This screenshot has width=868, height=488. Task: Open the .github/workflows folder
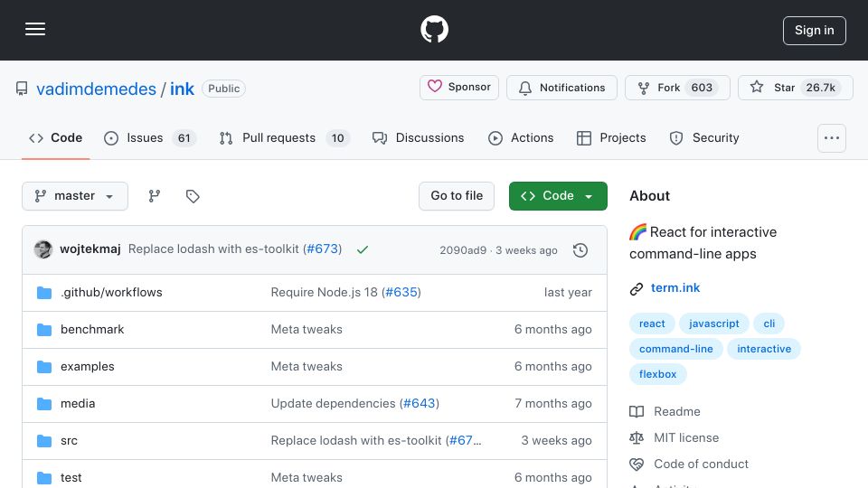111,292
